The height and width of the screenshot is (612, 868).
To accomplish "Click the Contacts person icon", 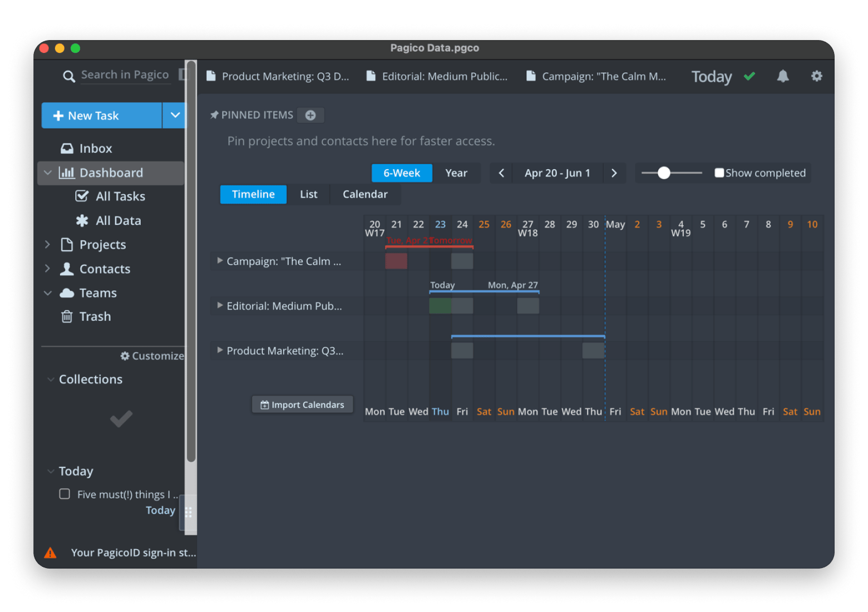I will pos(67,269).
